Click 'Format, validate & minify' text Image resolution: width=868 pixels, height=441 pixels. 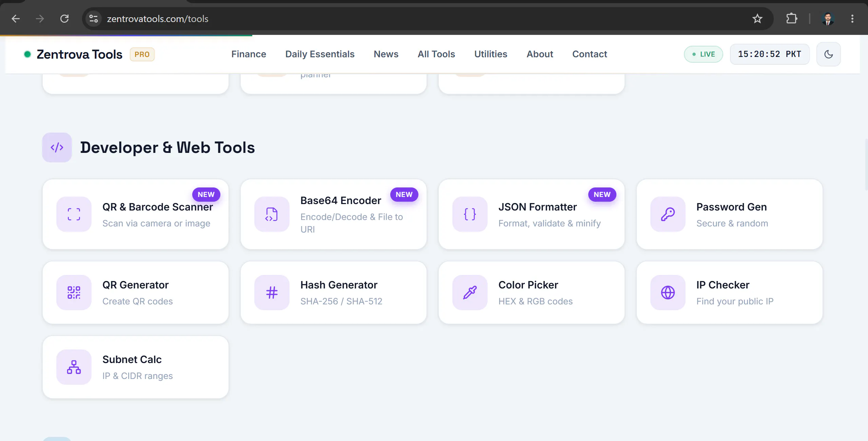(x=549, y=223)
